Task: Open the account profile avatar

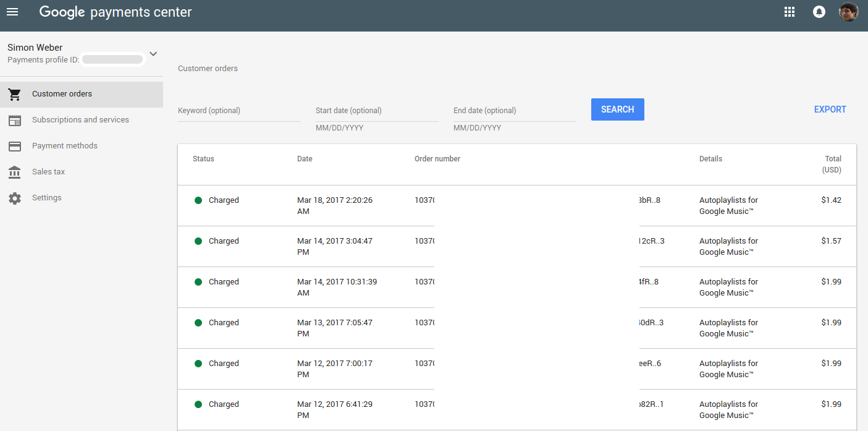Action: click(x=848, y=12)
